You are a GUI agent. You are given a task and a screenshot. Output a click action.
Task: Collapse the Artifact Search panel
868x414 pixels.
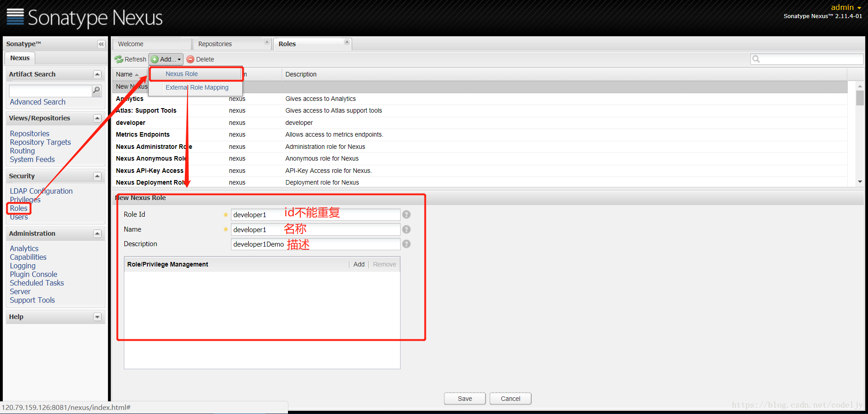[97, 74]
